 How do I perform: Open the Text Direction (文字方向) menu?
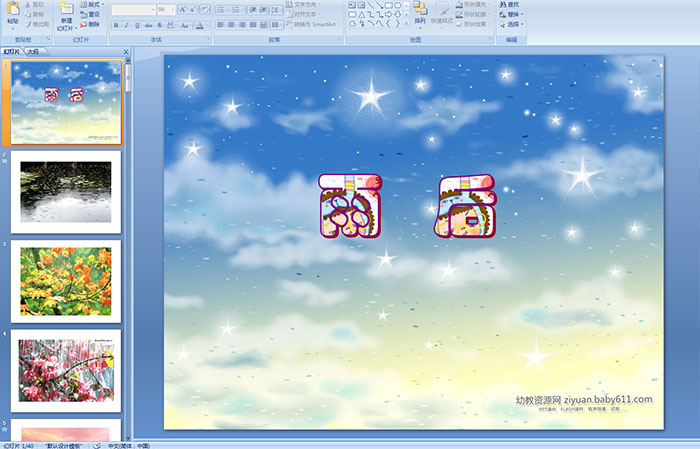[x=304, y=4]
